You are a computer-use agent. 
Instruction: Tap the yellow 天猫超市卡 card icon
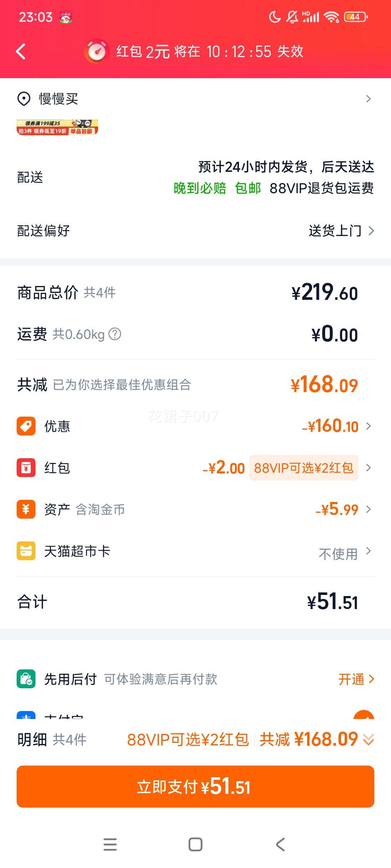(26, 551)
